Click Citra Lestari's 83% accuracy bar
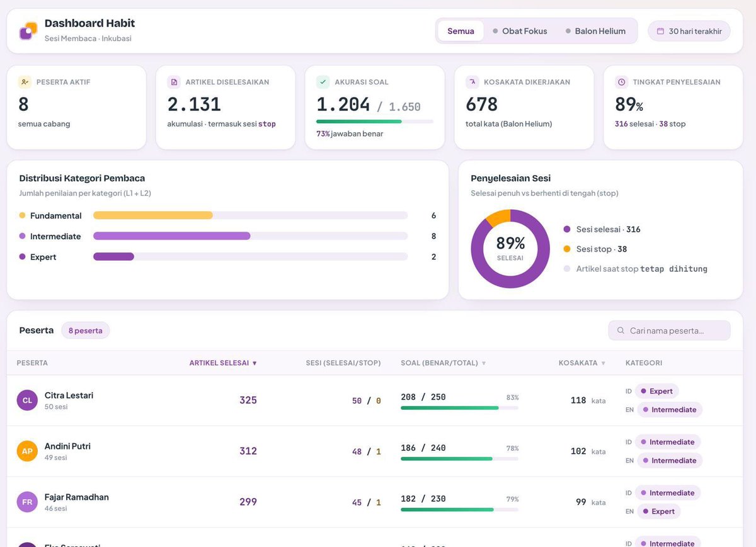Screen dimensions: 756x547 coord(459,408)
